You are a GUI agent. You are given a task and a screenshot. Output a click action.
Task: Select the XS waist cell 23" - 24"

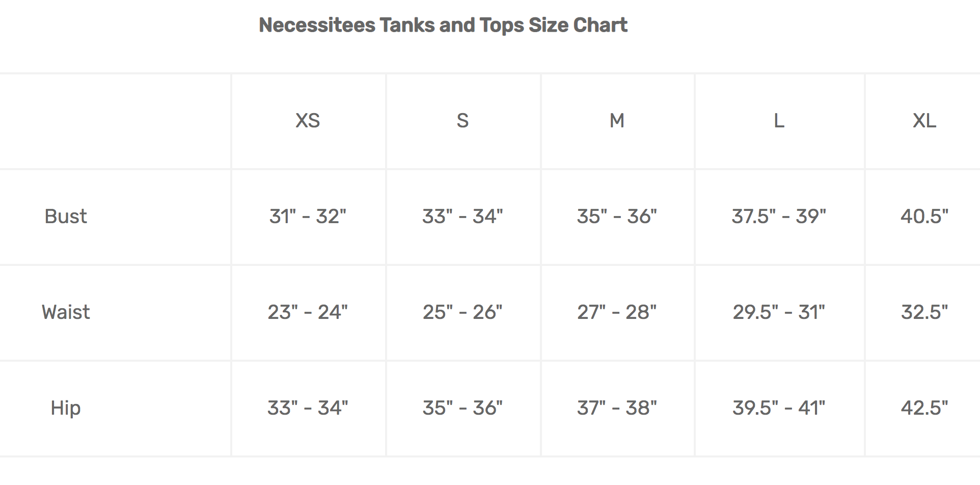(x=308, y=312)
